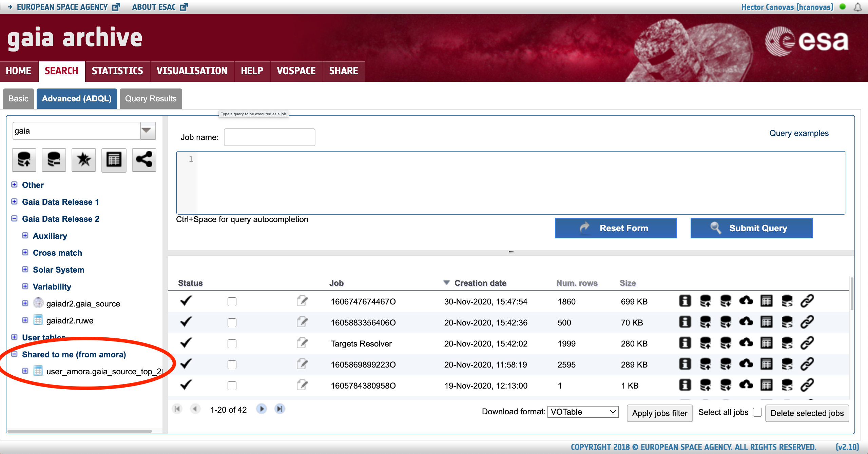Click the jobs list vertical scrollbar

852,294
